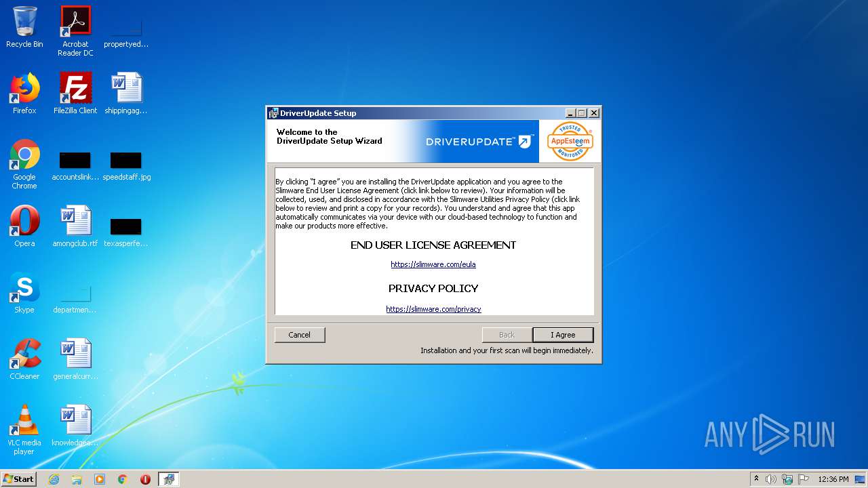Screen dimensions: 868x488
Task: Click the DRIVERUPDATE logo banner
Action: 479,142
